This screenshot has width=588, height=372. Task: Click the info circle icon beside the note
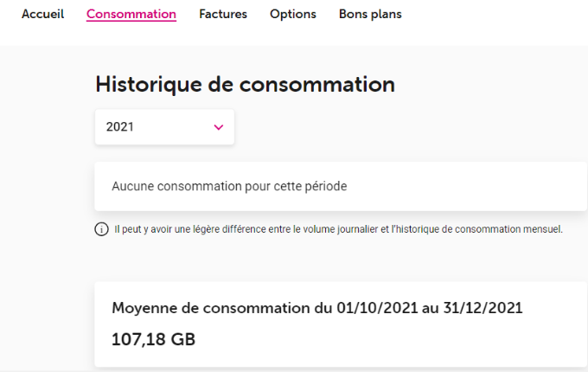(x=101, y=230)
